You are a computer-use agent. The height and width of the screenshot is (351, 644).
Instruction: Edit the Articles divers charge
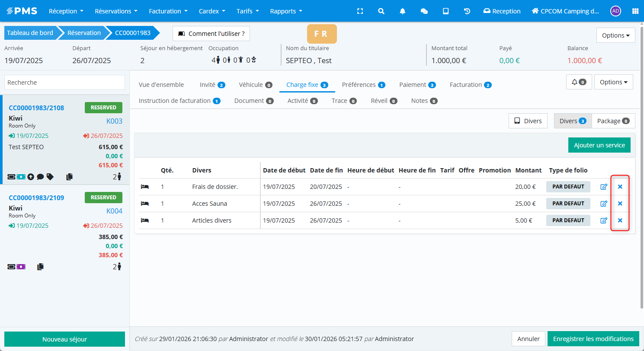(x=604, y=220)
